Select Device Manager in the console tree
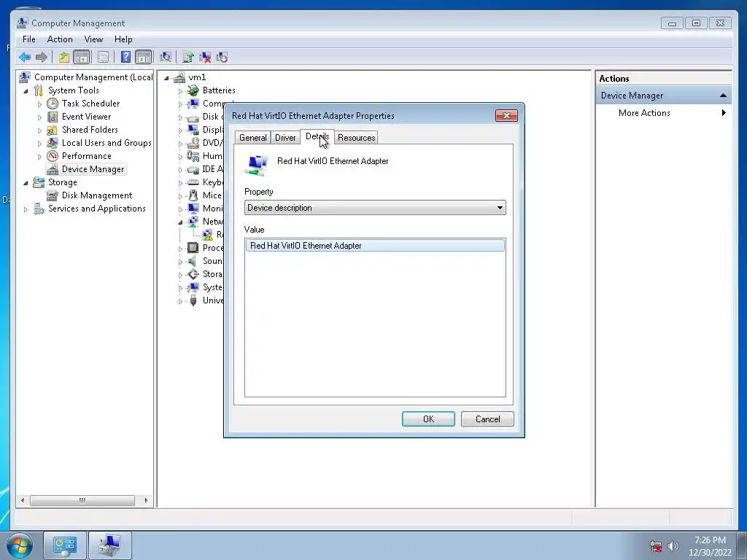Viewport: 747px width, 560px height. (x=93, y=169)
